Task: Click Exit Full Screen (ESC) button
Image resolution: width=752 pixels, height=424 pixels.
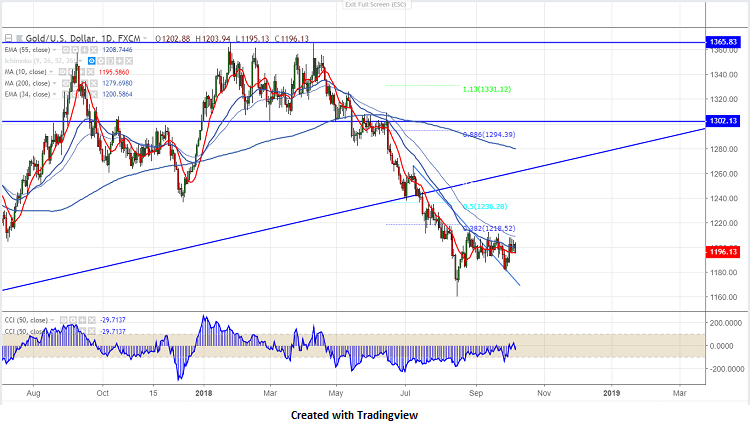Action: (376, 4)
